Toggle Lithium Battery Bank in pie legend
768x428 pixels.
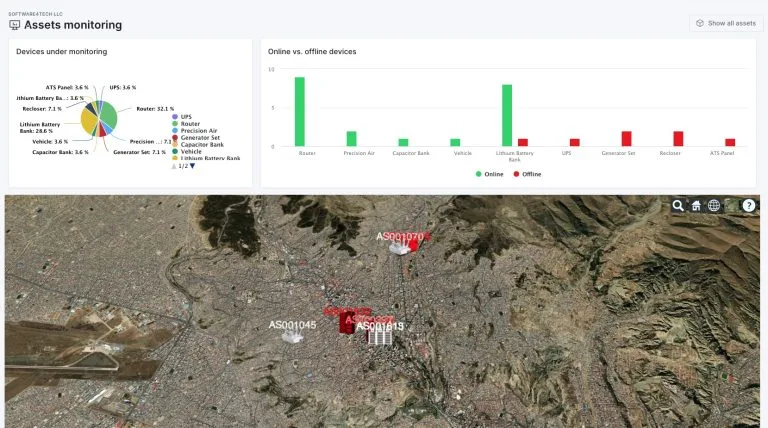206,158
